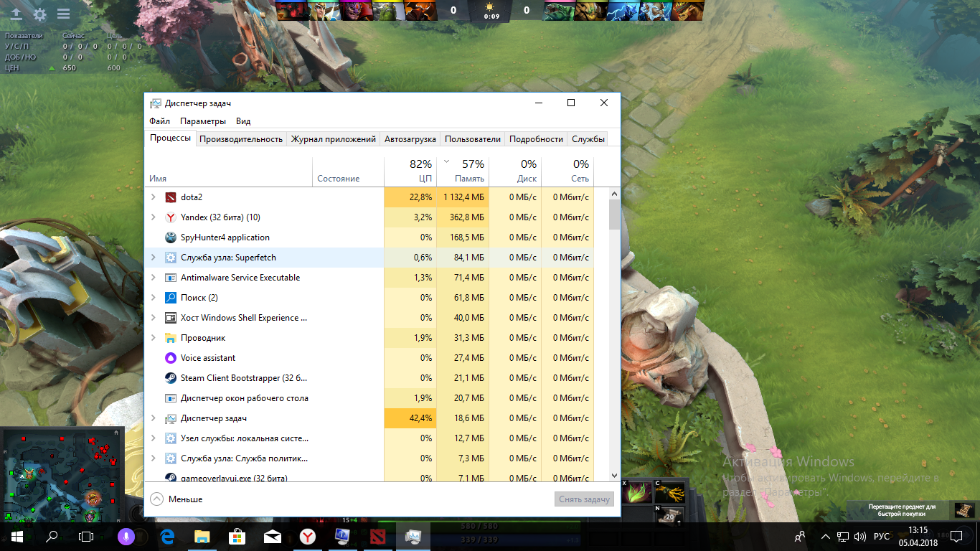This screenshot has width=980, height=551.
Task: Click the Steam Client Bootstrapper icon
Action: pyautogui.click(x=171, y=378)
